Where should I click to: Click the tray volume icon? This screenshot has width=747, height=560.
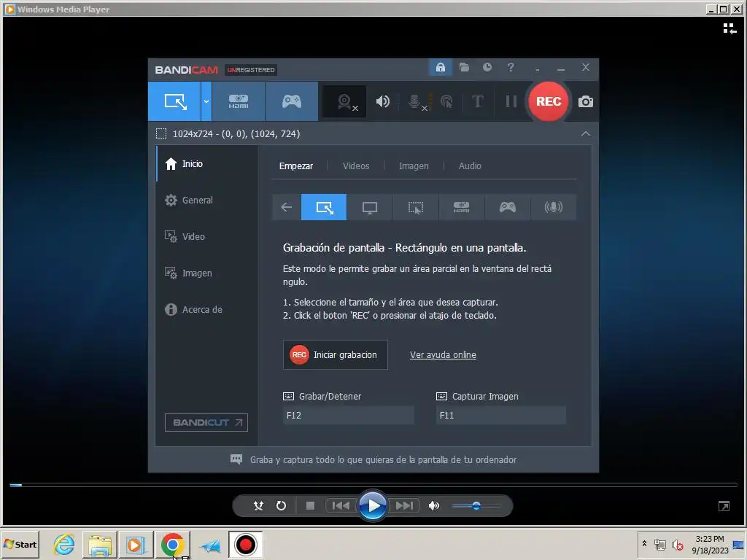(x=677, y=544)
